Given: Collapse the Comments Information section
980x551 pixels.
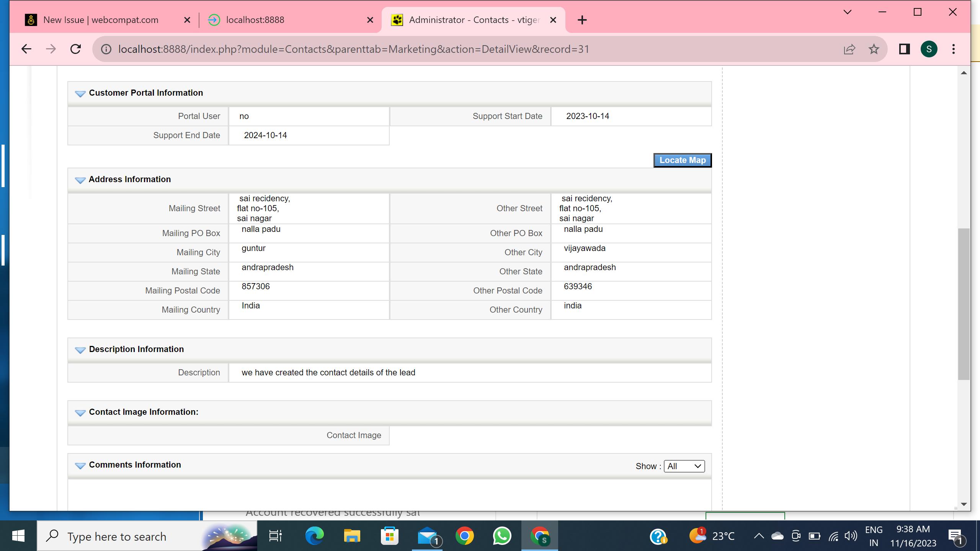Looking at the screenshot, I should (80, 466).
